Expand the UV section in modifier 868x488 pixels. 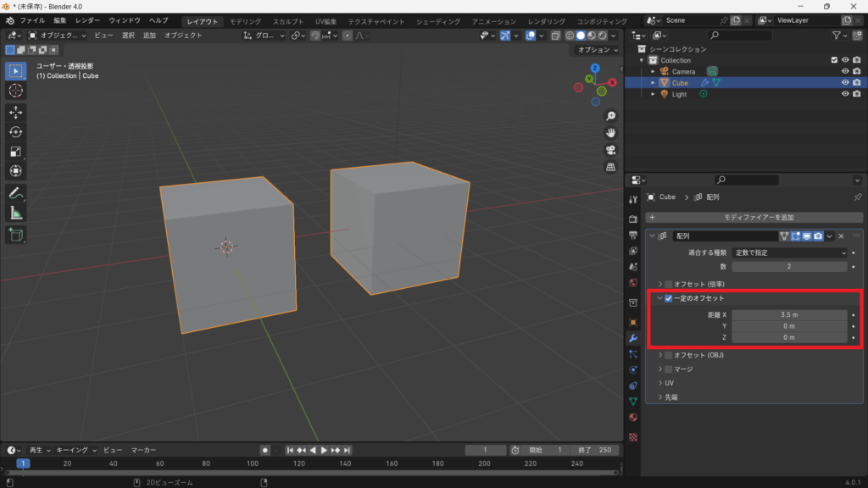[670, 383]
